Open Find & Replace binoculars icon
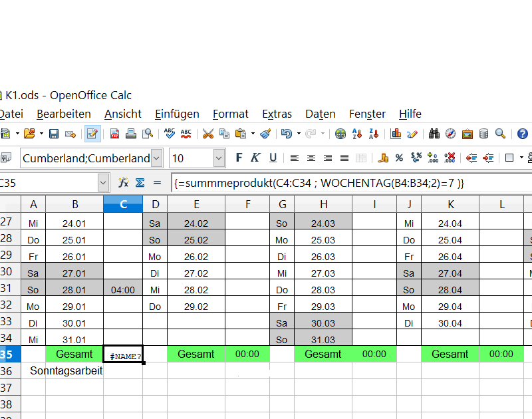Screen dimensions: 532x419 434,134
